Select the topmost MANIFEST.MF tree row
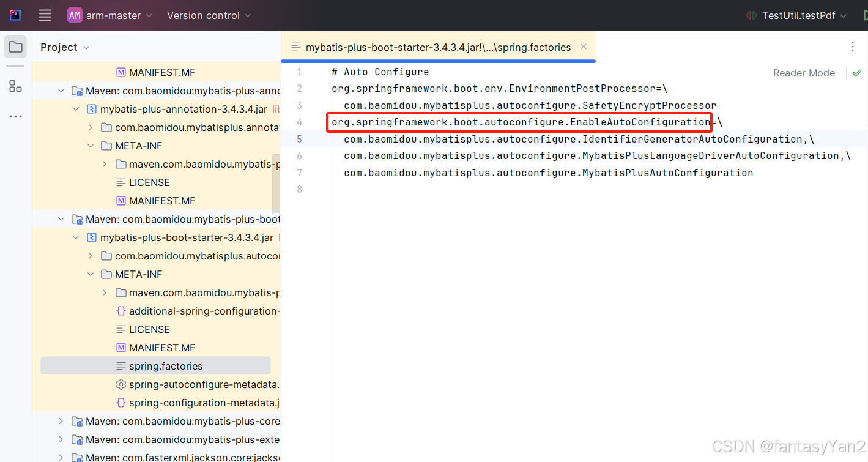Screen dimensions: 868x462 [x=155, y=72]
